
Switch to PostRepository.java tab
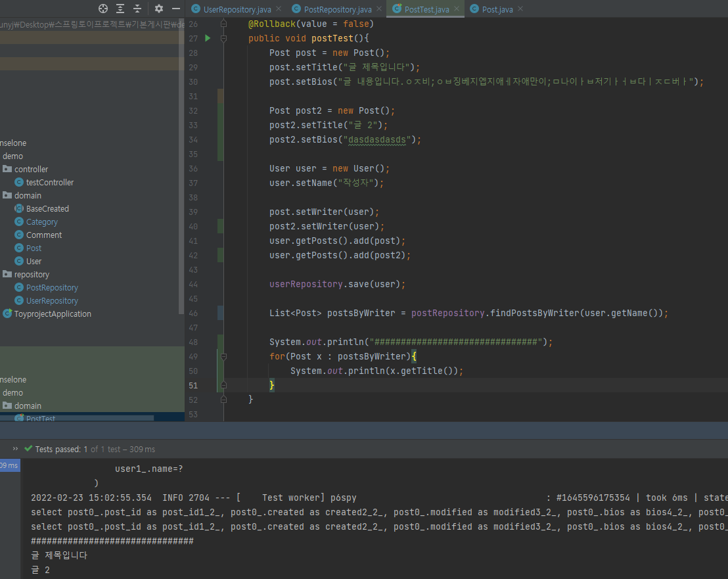coord(338,9)
